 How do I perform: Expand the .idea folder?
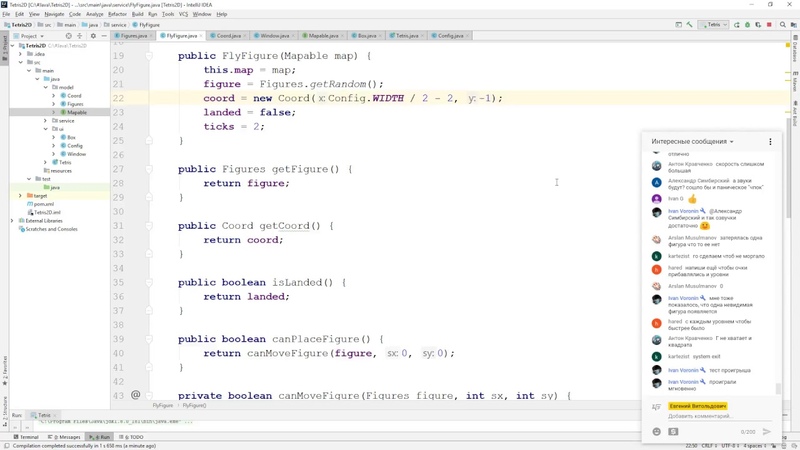(x=20, y=54)
